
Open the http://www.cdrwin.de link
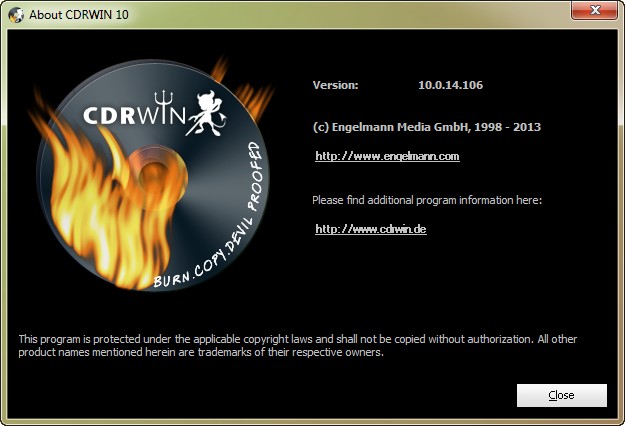click(371, 229)
